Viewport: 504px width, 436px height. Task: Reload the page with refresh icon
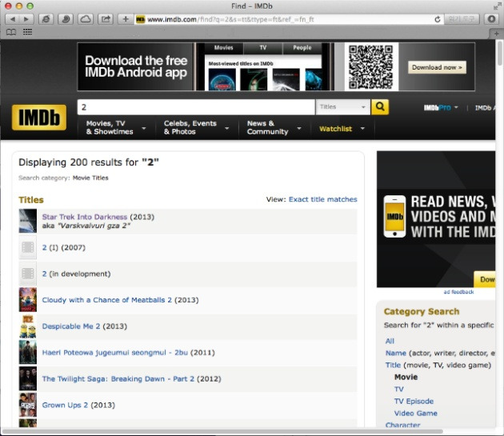437,20
